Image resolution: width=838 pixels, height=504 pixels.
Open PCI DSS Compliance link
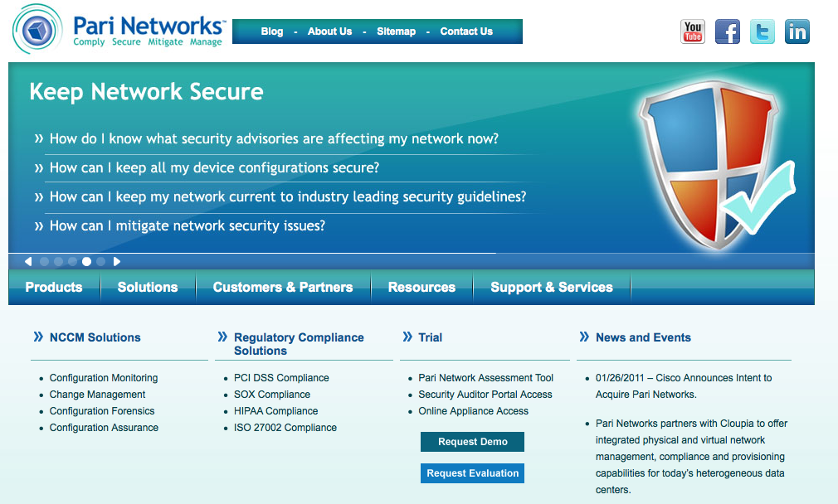pyautogui.click(x=281, y=377)
